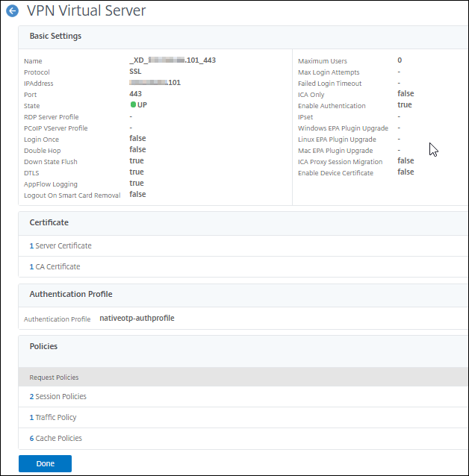This screenshot has height=476, width=469.
Task: Click the Enable Authentication true value
Action: 404,105
